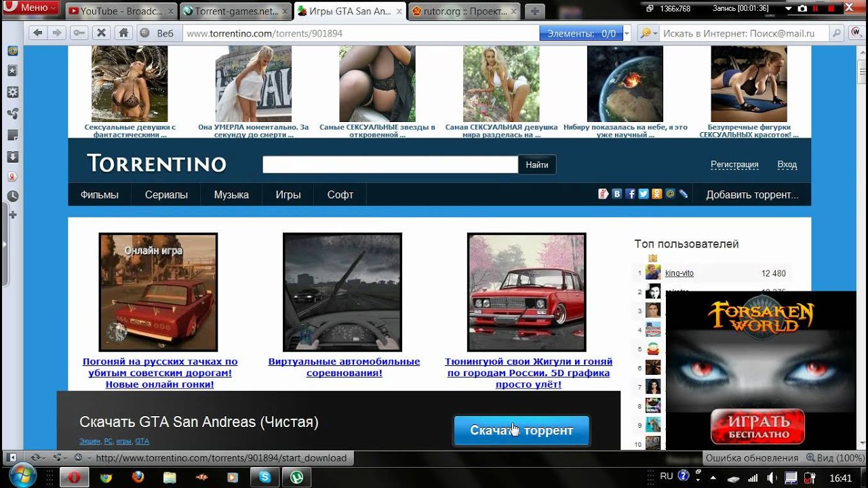Stop page loading with the X button
The width and height of the screenshot is (868, 488).
coord(101,33)
